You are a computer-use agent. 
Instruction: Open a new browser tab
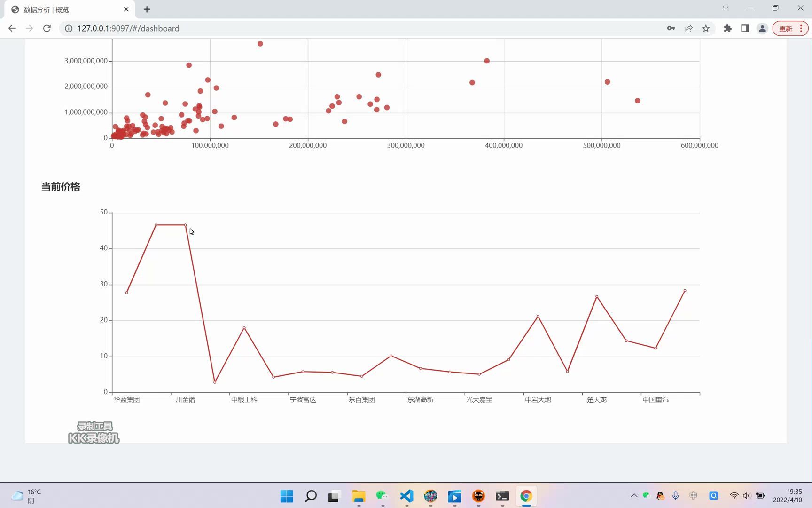(x=147, y=9)
